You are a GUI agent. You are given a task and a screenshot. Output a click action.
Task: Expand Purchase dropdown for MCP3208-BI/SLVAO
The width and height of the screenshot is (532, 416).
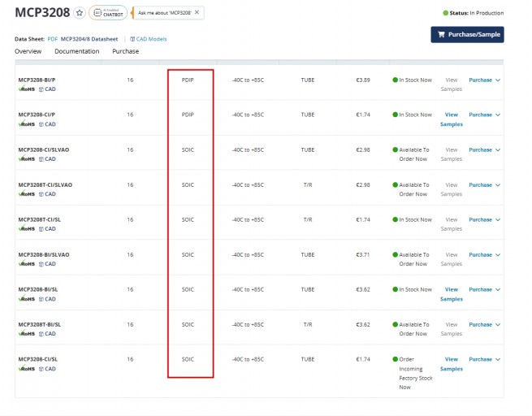[485, 255]
